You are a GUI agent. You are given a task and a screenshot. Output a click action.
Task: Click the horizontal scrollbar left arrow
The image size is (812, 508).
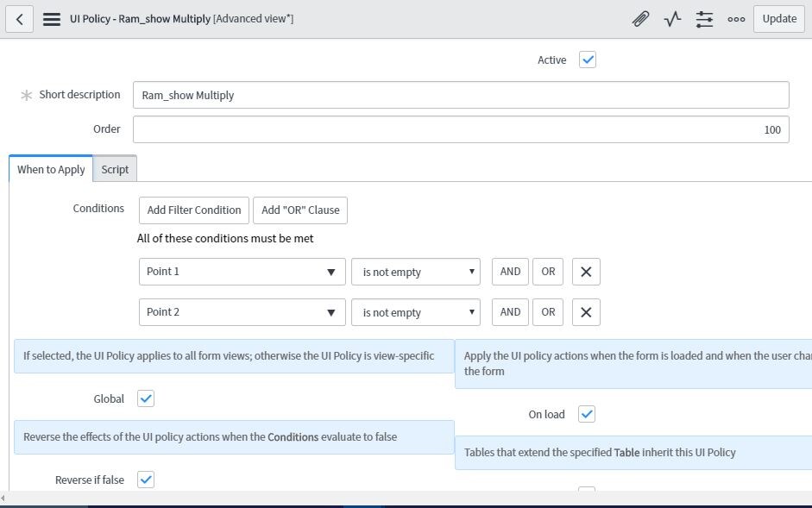[3, 499]
